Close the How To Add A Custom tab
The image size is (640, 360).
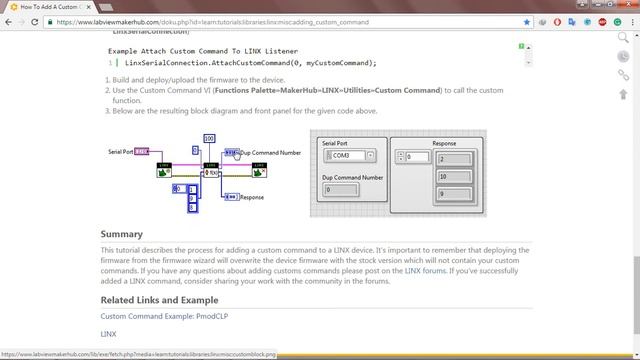(x=88, y=7)
